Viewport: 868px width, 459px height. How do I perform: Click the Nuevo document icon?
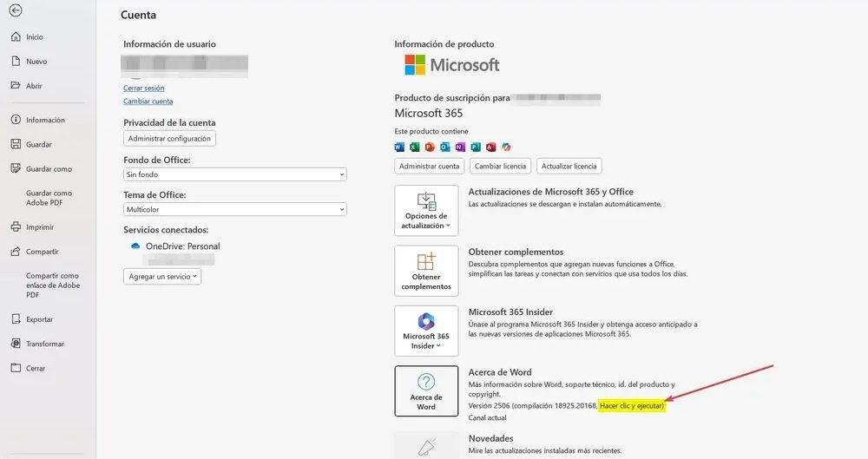coord(16,61)
